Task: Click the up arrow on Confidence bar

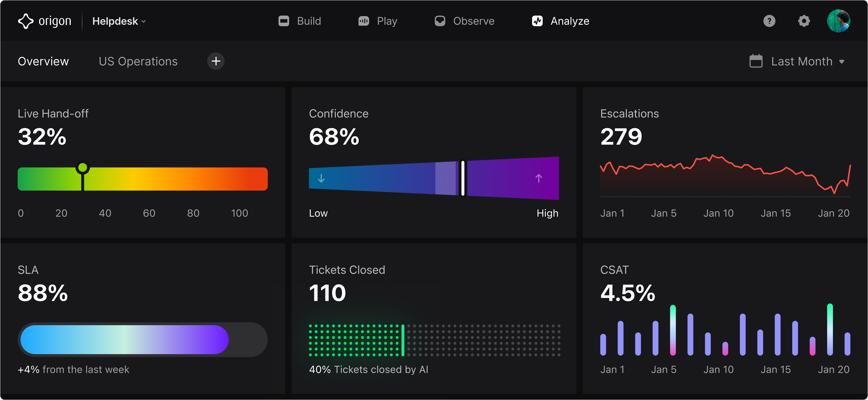Action: point(539,178)
